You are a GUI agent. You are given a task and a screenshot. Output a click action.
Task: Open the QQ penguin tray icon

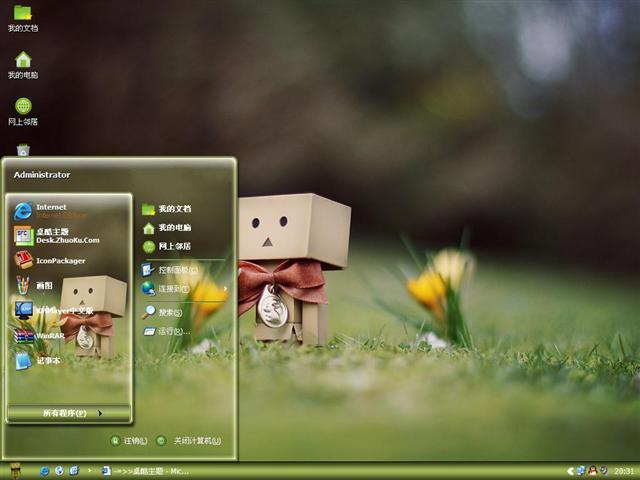coord(592,471)
